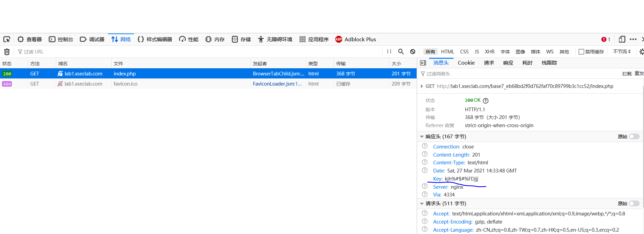The height and width of the screenshot is (234, 644).
Task: Toggle responsive design mode icon
Action: [622, 39]
